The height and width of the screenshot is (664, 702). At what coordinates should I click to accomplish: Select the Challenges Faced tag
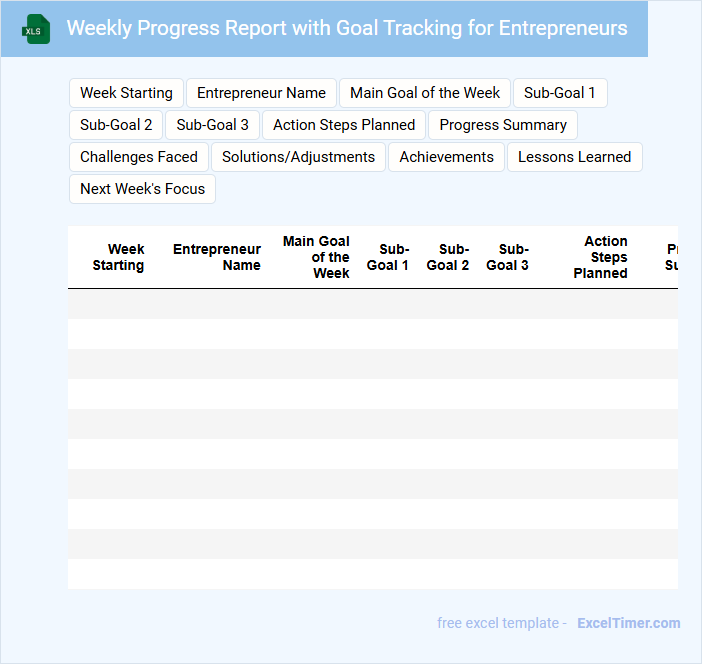pos(139,157)
